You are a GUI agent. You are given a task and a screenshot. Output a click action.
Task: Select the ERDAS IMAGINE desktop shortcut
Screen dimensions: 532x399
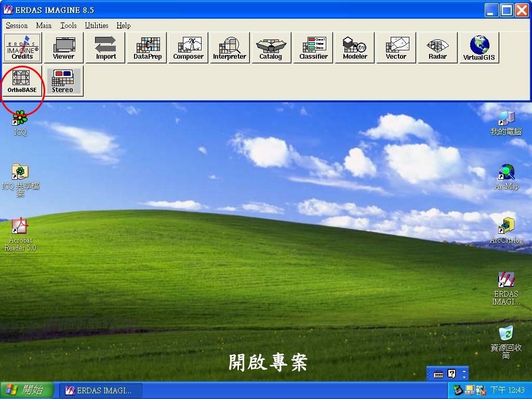[x=506, y=289]
